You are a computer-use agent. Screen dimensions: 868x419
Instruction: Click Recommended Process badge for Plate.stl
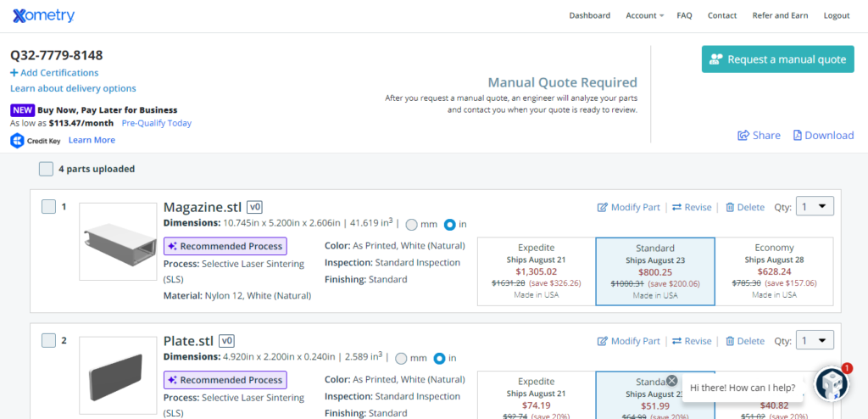(225, 380)
